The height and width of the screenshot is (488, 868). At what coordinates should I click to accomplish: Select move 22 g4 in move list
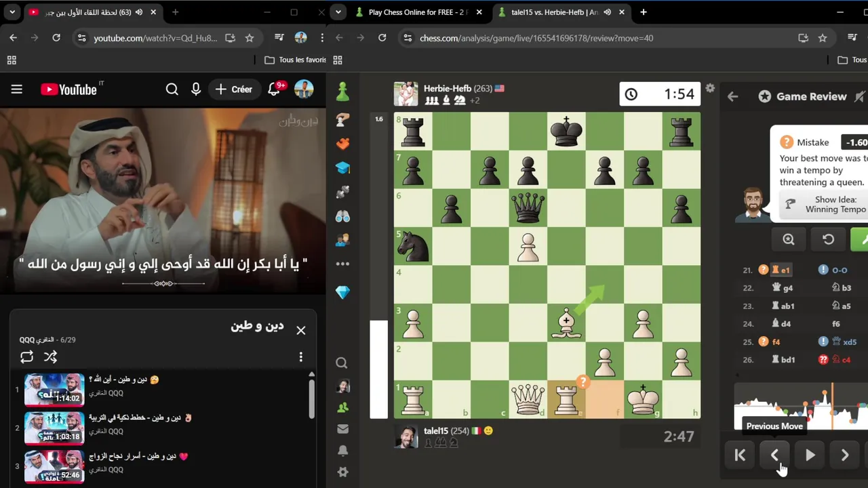tap(783, 288)
